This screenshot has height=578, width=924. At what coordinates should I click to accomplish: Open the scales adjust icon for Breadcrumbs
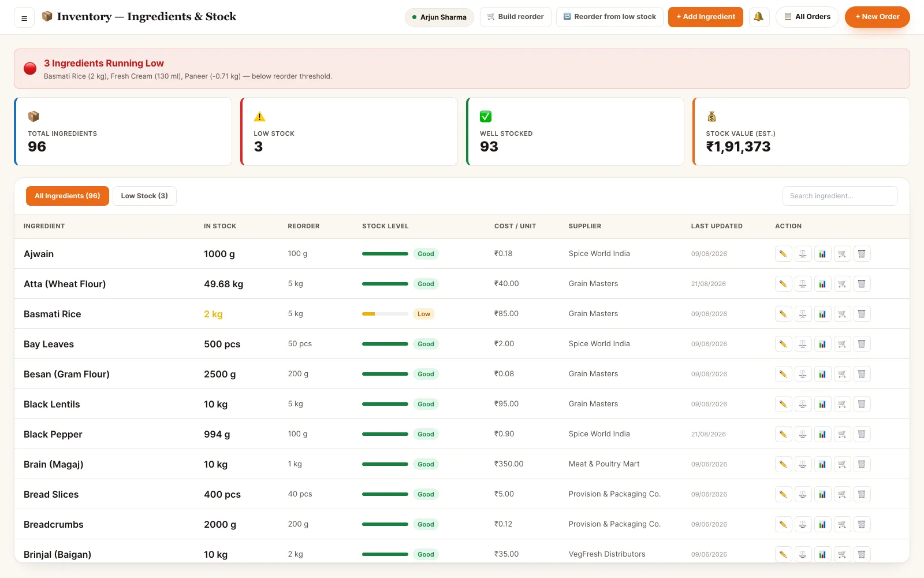(803, 524)
